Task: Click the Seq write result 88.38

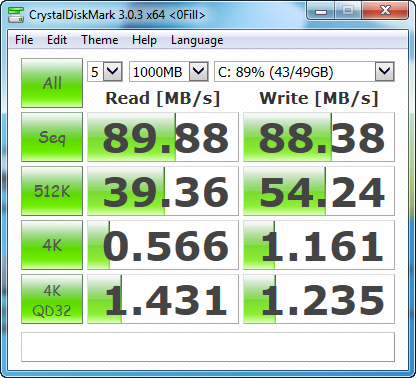Action: (x=319, y=137)
